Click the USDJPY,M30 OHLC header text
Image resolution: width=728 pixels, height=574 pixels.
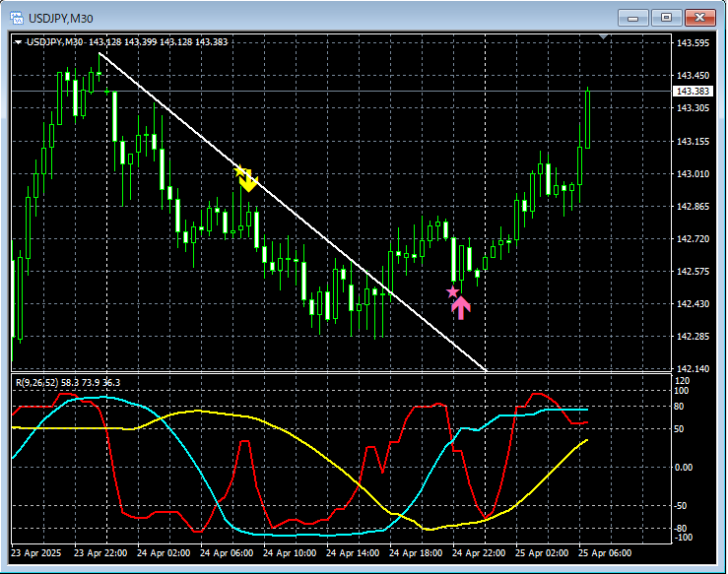click(x=127, y=42)
